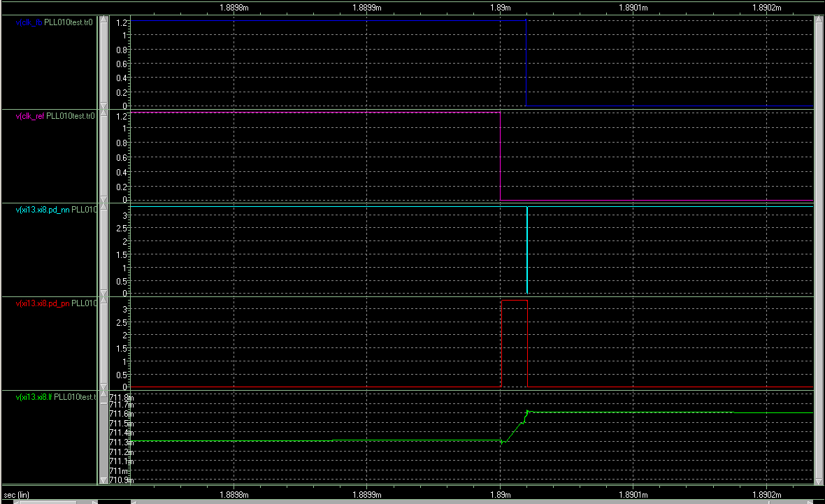Click the down arrow of the xi8.lf scrollbar
825x504 pixels.
coord(103,480)
